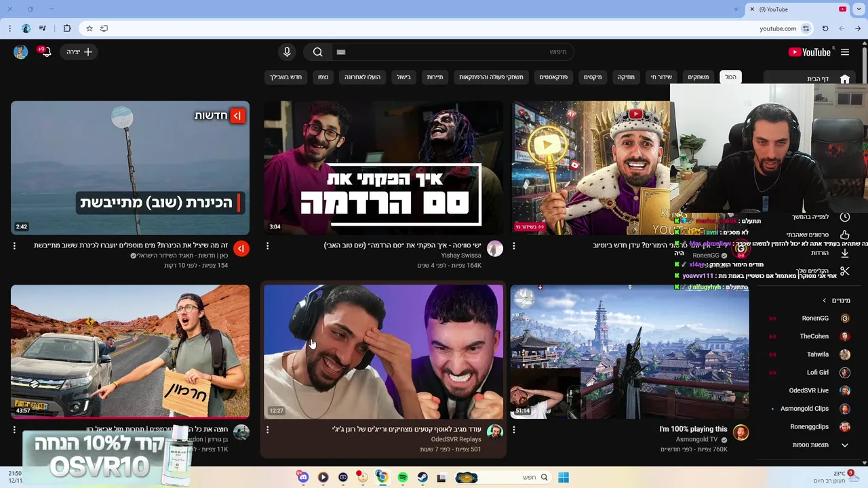Click the OdedSVR Replays channel avatar
This screenshot has height=488, width=868.
point(495,432)
